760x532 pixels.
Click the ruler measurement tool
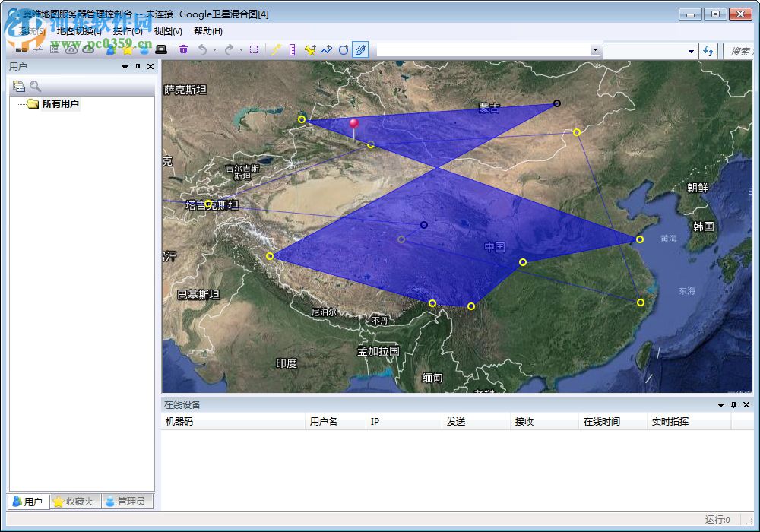(x=293, y=49)
